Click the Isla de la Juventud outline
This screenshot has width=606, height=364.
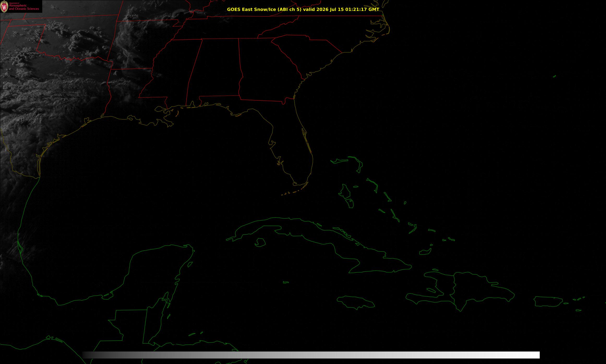click(260, 243)
